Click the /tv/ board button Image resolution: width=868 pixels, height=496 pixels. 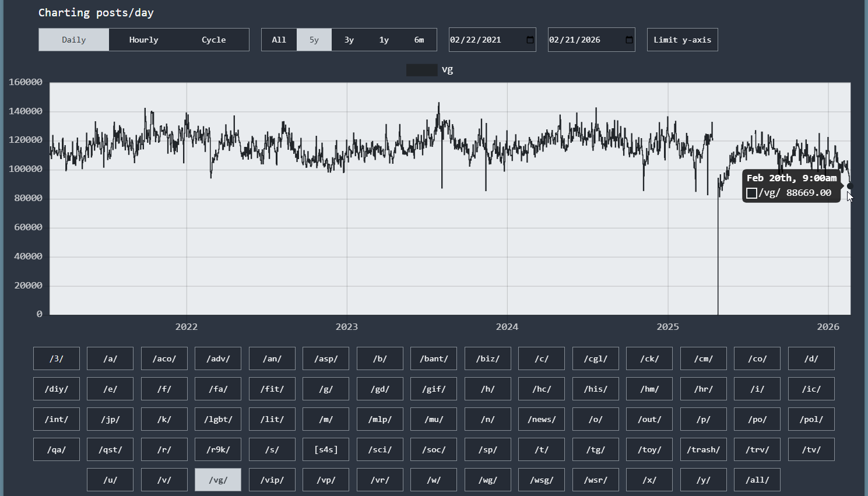(811, 449)
